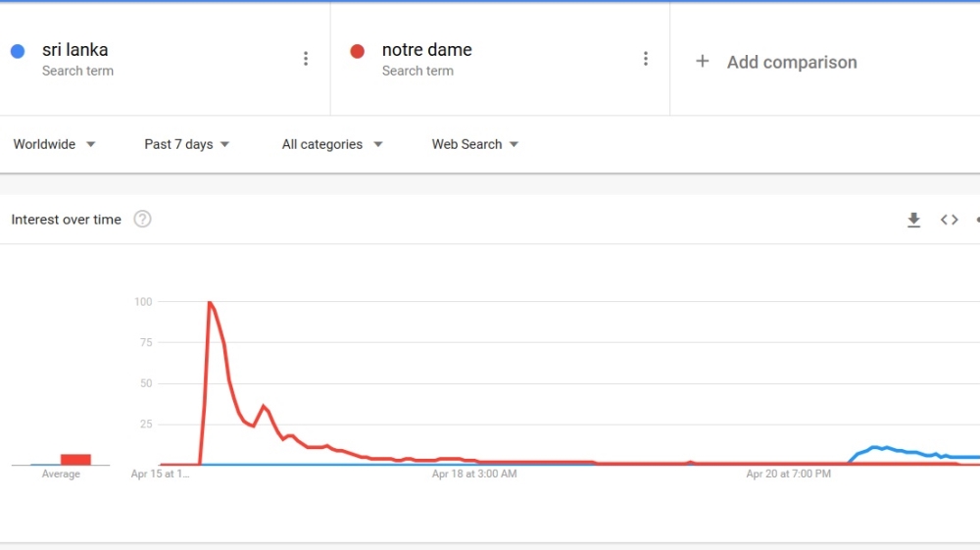The image size is (980, 550).
Task: Download the Interest over time data
Action: point(913,220)
